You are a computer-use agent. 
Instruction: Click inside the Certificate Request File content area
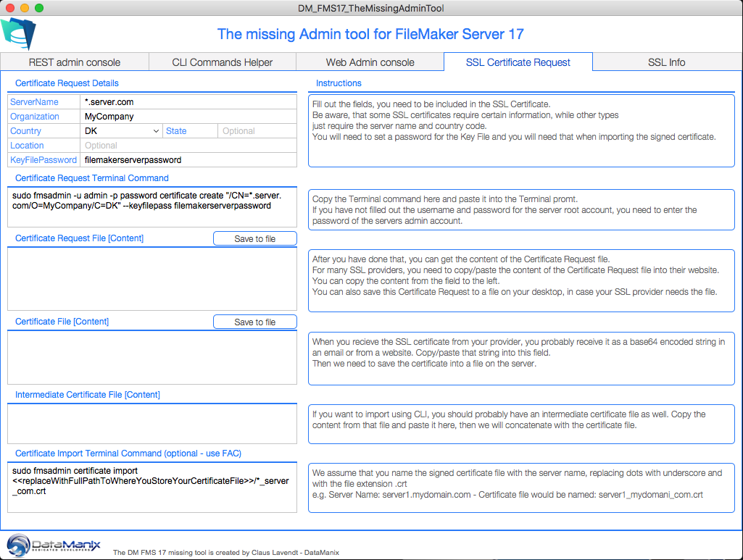(152, 279)
